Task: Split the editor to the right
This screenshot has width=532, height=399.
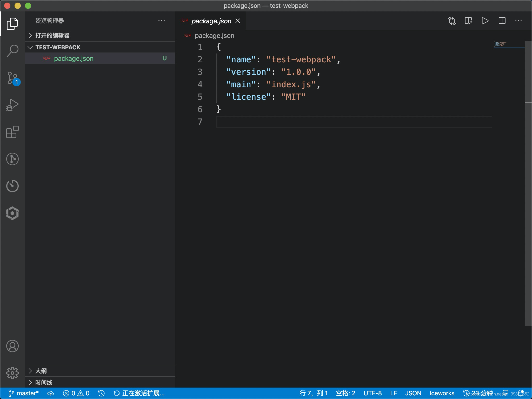Action: [x=502, y=21]
